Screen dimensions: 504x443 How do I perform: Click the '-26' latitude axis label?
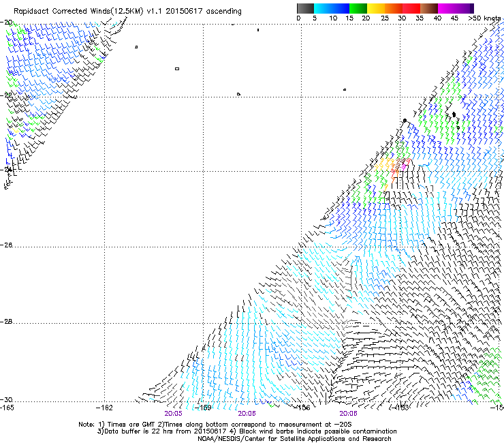coord(6,245)
